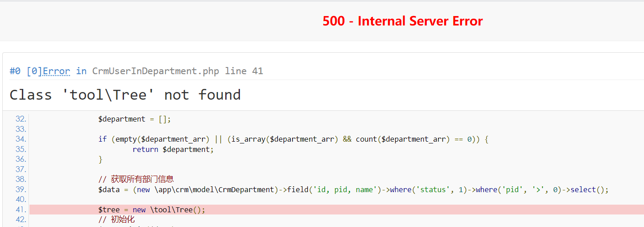Click the "return $department;" statement
Viewport: 644px width, 227px height.
(x=173, y=149)
